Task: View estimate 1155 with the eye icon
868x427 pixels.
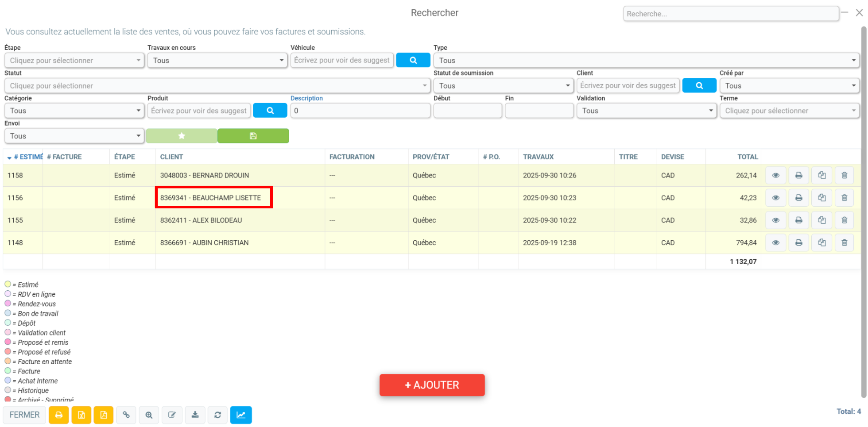Action: [775, 220]
